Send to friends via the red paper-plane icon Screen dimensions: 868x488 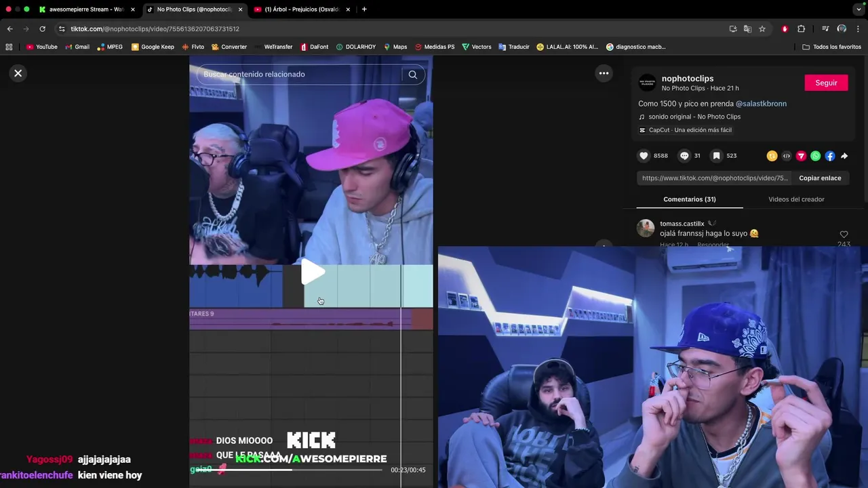(801, 156)
